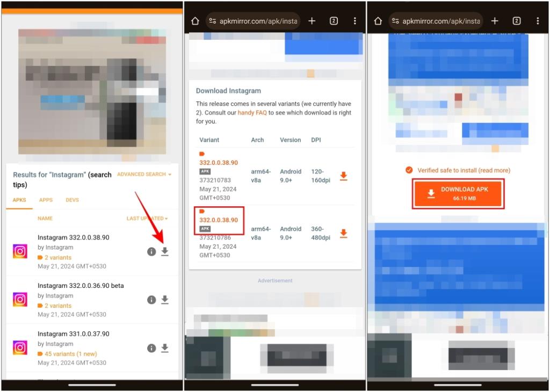Image resolution: width=550 pixels, height=392 pixels.
Task: Select the APKS tab
Action: (x=19, y=200)
